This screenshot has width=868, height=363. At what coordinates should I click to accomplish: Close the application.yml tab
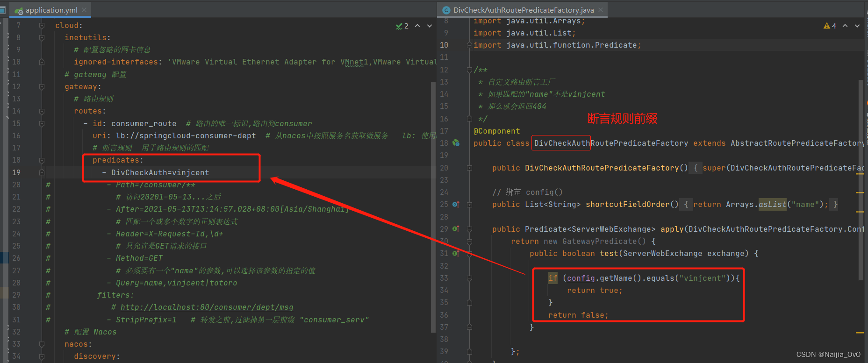pyautogui.click(x=84, y=10)
